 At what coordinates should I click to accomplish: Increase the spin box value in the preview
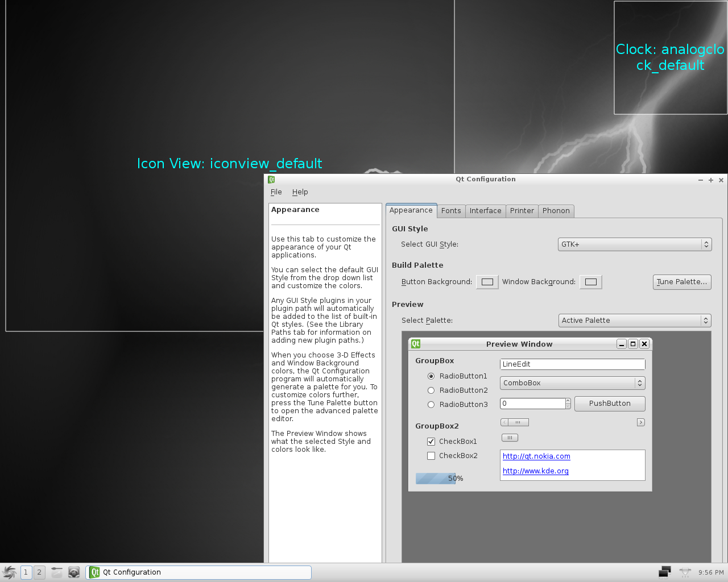pyautogui.click(x=568, y=401)
